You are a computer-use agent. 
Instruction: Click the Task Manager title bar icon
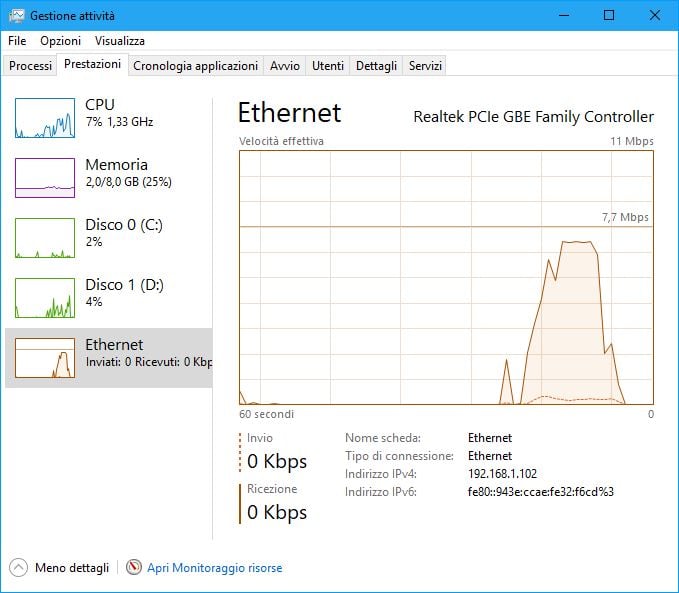click(x=17, y=15)
